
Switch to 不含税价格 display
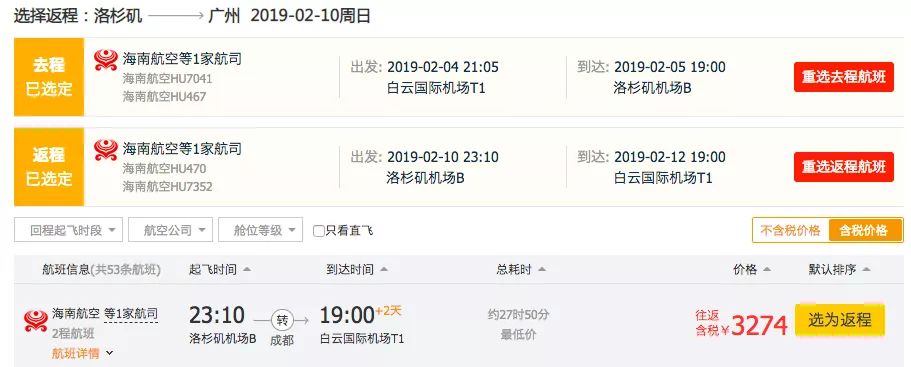point(790,231)
